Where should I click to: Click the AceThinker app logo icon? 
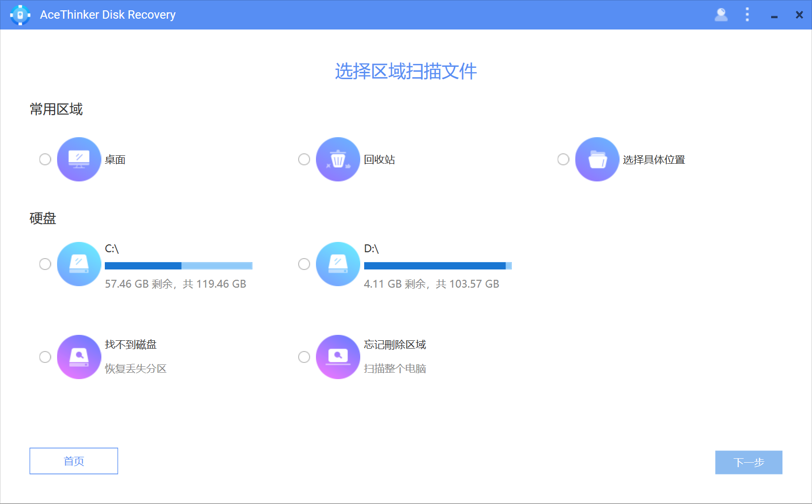[x=20, y=15]
